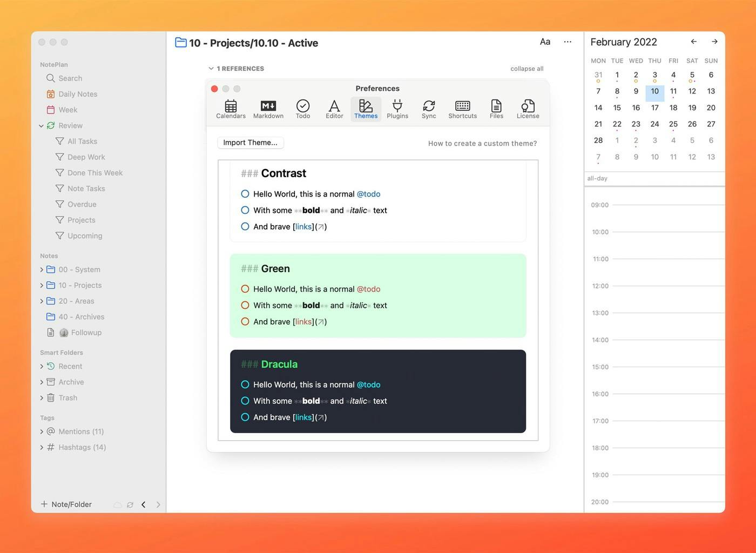This screenshot has width=756, height=553.
Task: Open the Week note in sidebar
Action: click(62, 110)
